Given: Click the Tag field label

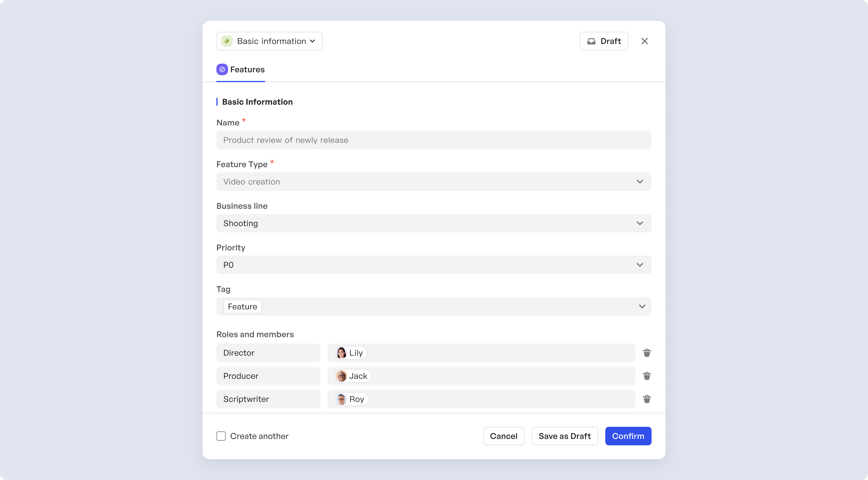Looking at the screenshot, I should [x=223, y=289].
